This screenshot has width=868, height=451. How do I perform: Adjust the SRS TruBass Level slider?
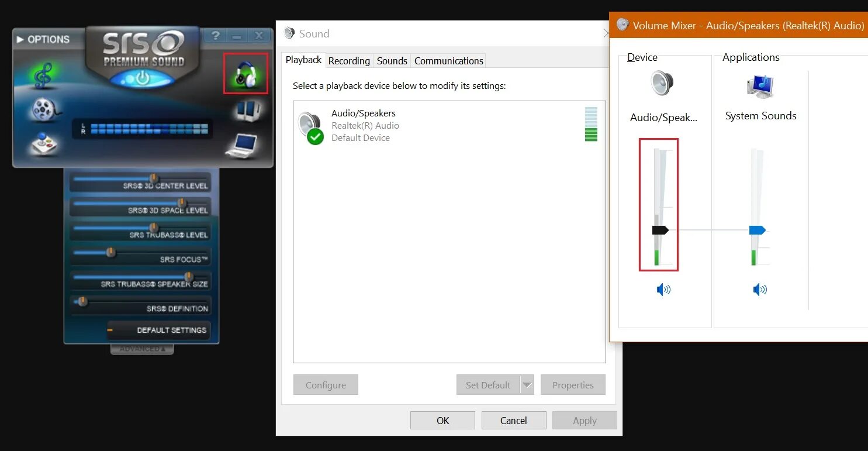pos(153,228)
